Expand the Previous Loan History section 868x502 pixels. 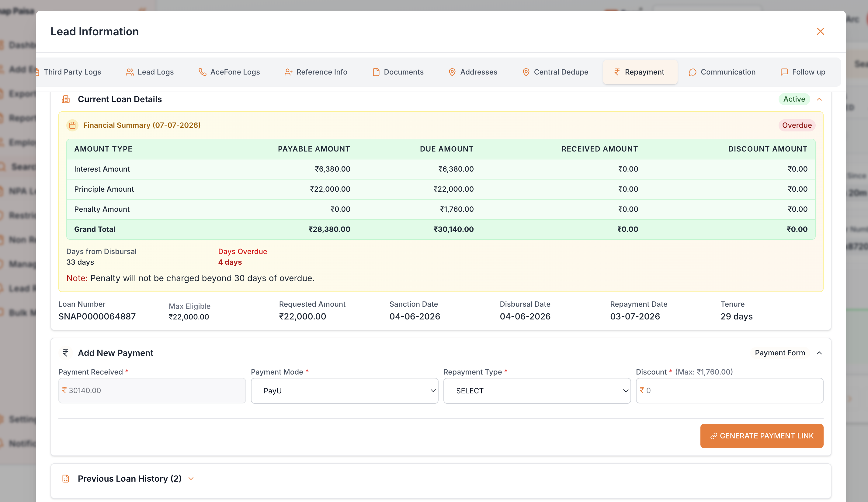[191, 479]
